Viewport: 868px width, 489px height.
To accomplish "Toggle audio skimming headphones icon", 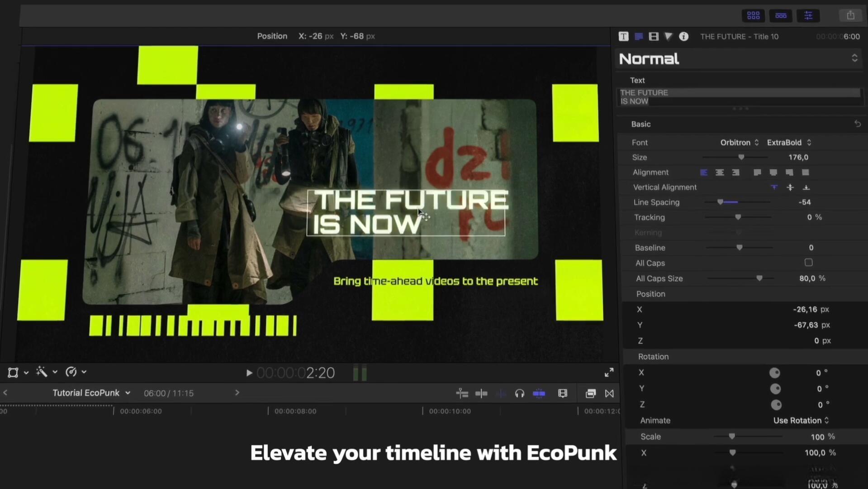I will (519, 393).
